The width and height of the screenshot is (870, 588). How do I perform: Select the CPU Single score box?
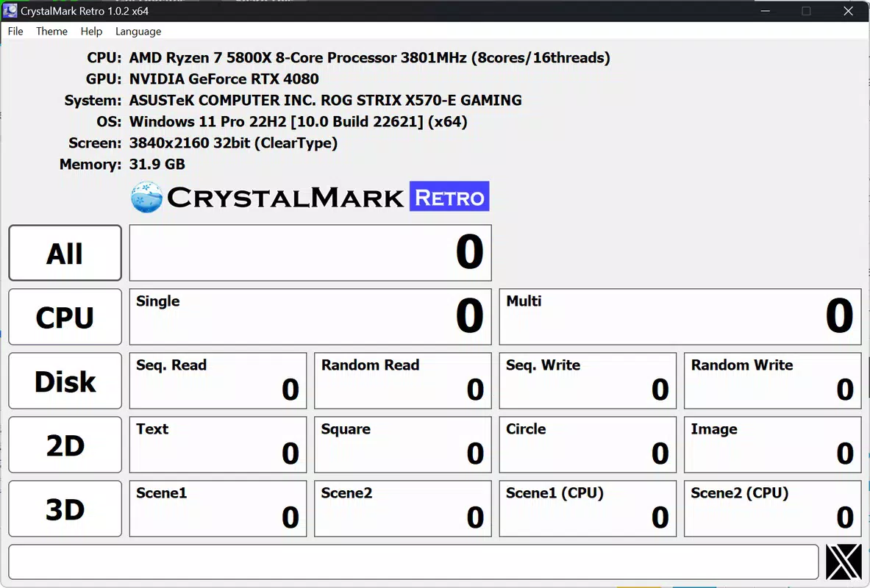[310, 317]
